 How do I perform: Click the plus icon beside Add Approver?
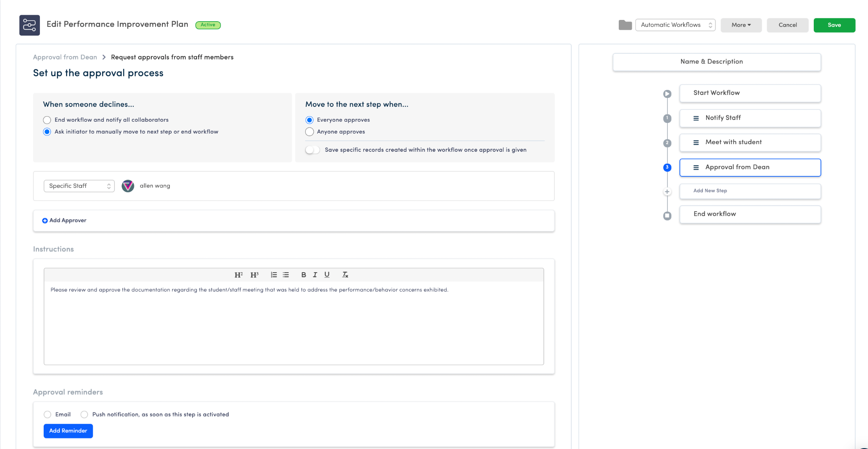(x=45, y=220)
